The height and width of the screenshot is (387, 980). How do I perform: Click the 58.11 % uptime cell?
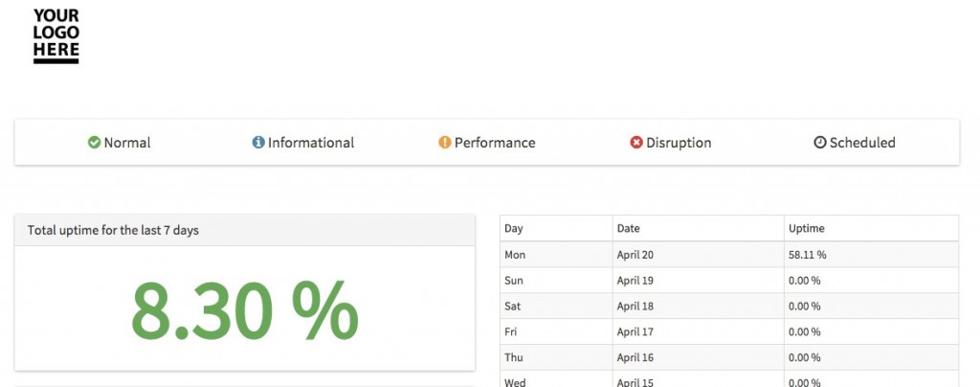pyautogui.click(x=807, y=255)
